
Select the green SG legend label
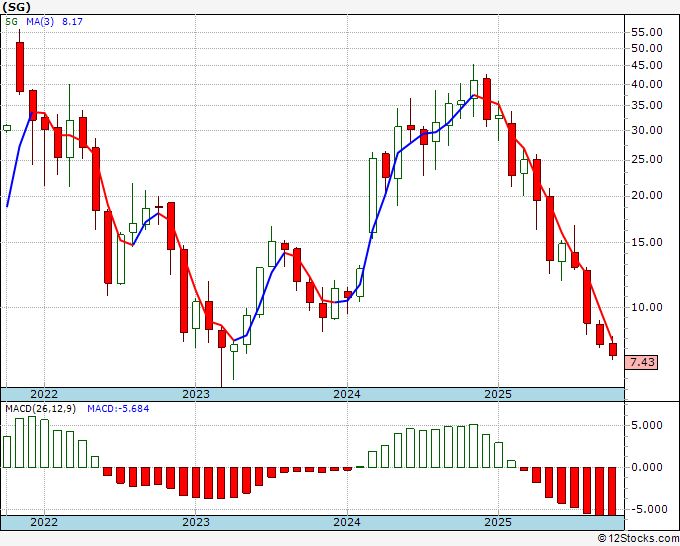pyautogui.click(x=12, y=22)
